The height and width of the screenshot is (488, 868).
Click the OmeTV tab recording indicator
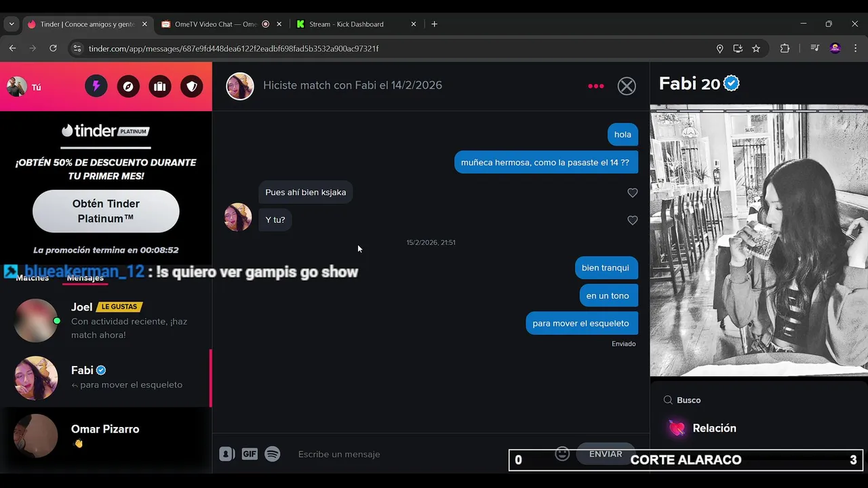coord(265,24)
